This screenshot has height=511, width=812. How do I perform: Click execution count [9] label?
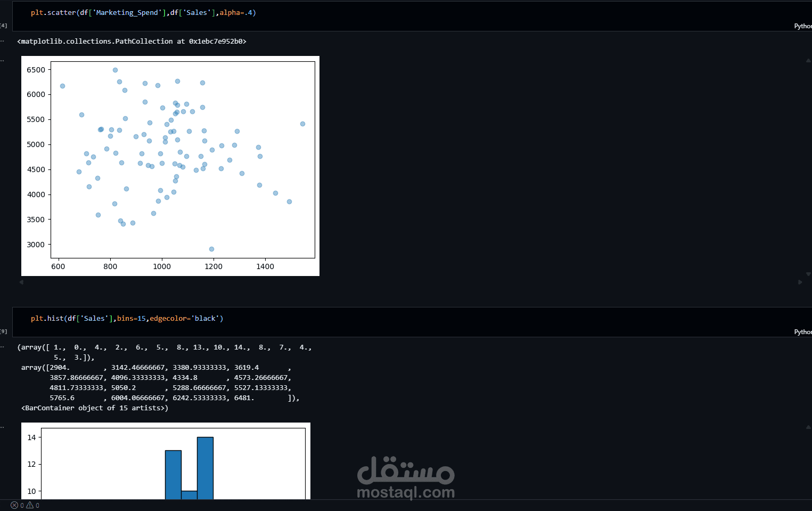[3, 331]
